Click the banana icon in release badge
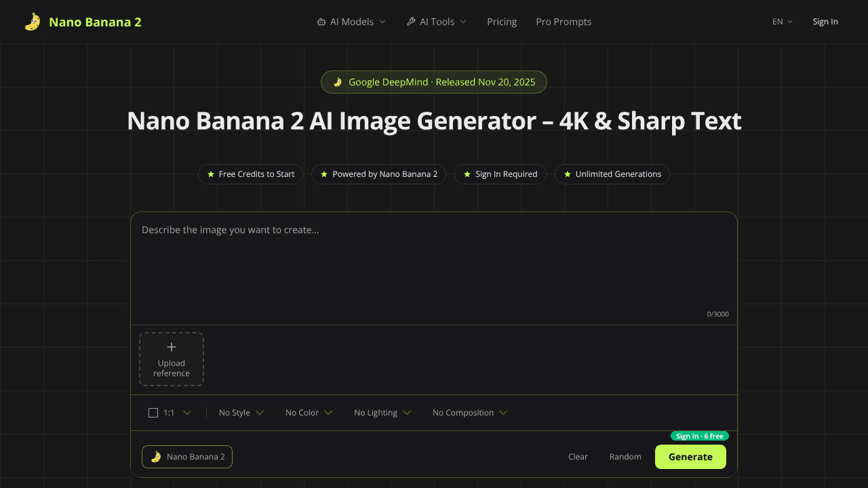868x488 pixels. point(338,82)
